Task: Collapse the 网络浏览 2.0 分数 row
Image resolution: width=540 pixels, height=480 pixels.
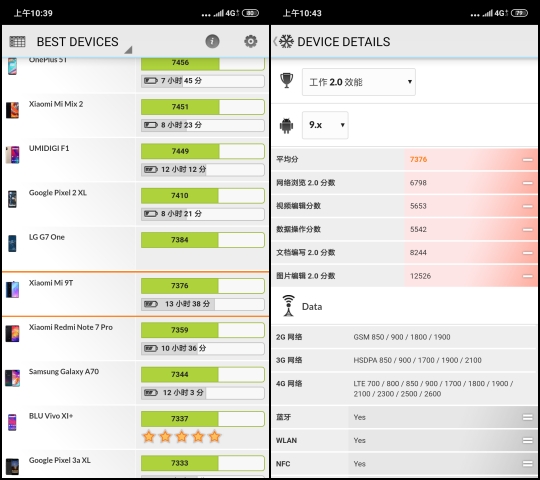Action: [x=527, y=183]
